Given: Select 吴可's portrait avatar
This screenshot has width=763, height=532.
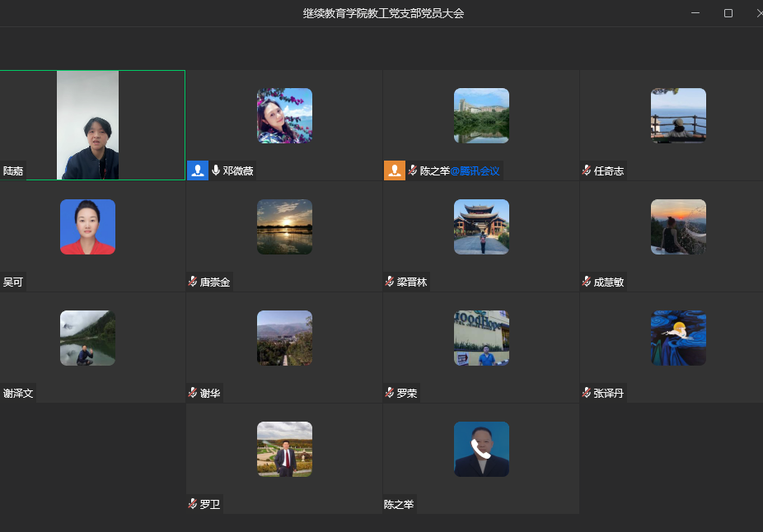Looking at the screenshot, I should (87, 226).
